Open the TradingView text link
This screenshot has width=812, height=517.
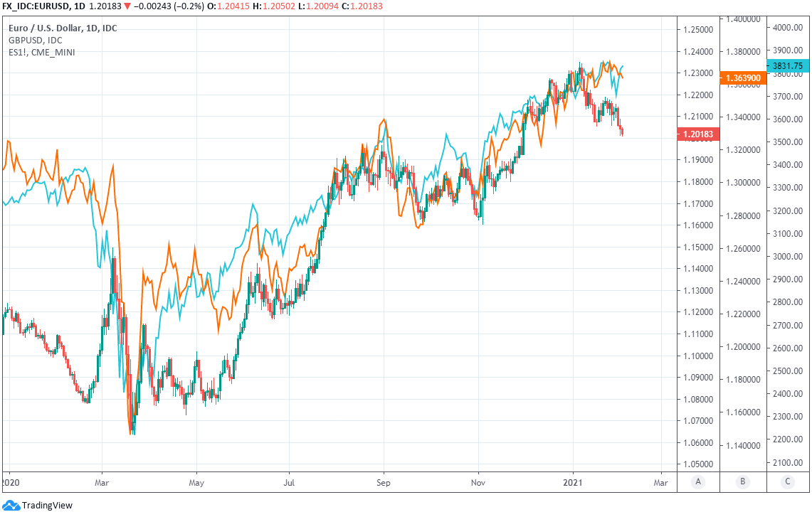[x=47, y=506]
